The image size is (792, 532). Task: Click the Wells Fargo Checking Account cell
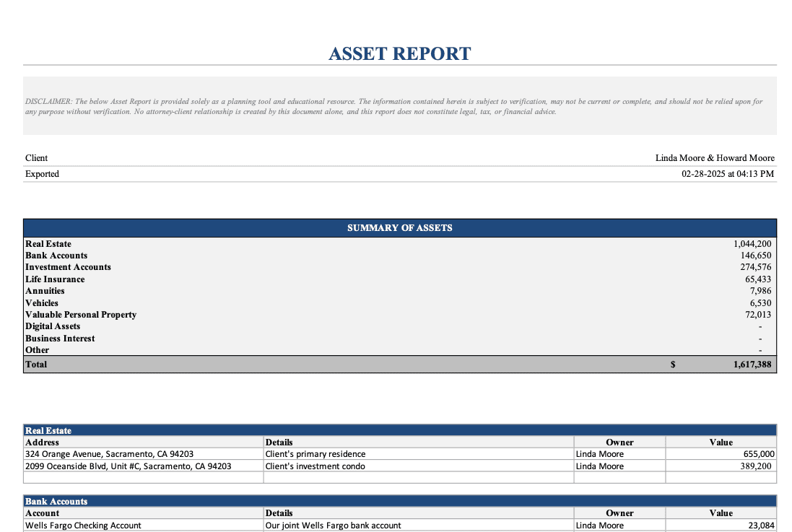pos(83,526)
